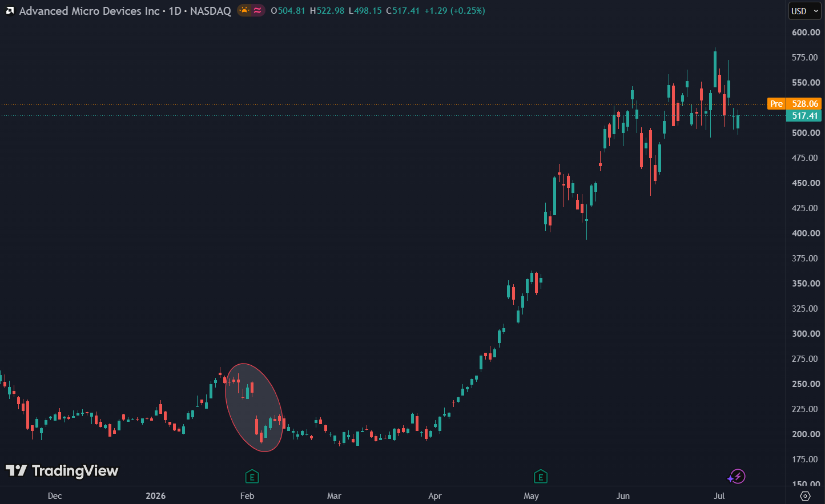Click the pre-market price 528.06 label

(804, 103)
